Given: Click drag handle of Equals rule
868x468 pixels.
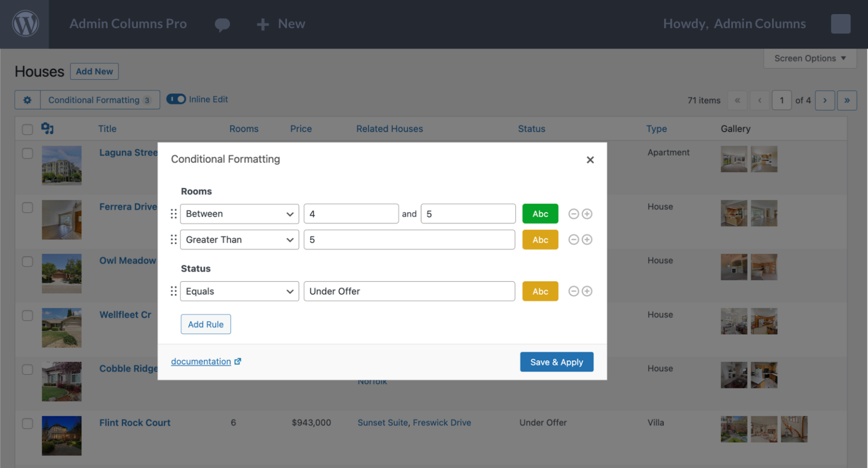Looking at the screenshot, I should coord(173,291).
